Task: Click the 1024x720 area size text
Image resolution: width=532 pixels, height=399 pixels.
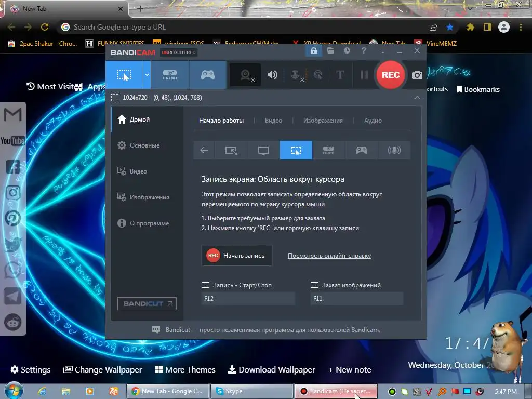Action: [x=162, y=98]
